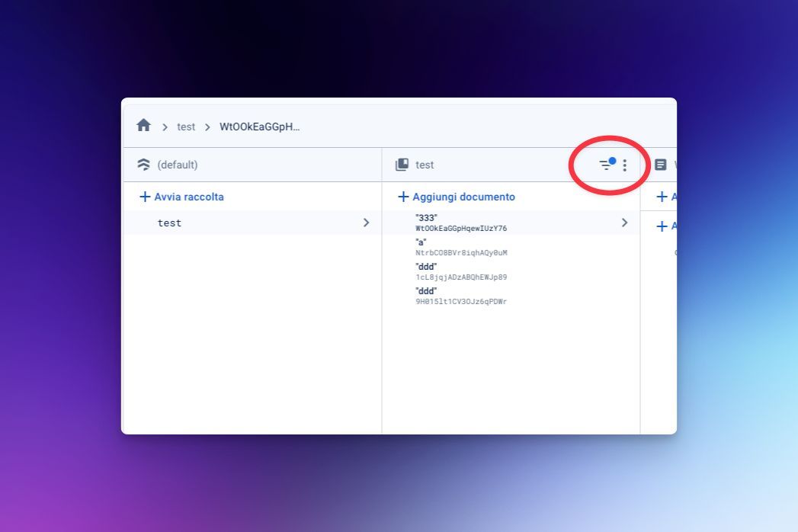Click the collection icon beside "test"

coord(402,164)
